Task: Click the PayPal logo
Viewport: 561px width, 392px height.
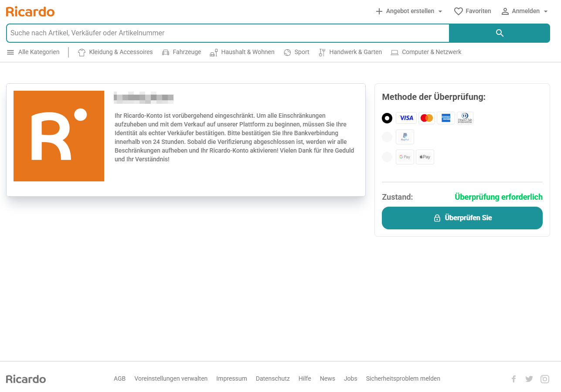Action: point(405,137)
